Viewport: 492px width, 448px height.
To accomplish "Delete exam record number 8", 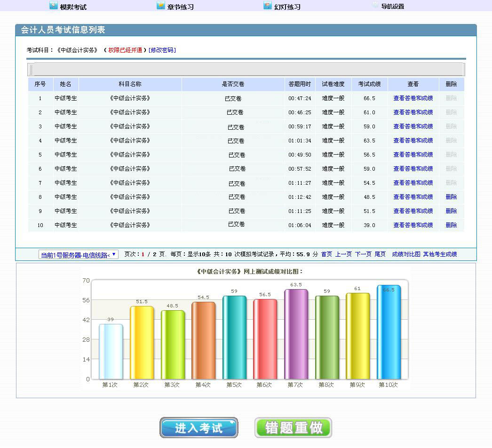I will (451, 197).
